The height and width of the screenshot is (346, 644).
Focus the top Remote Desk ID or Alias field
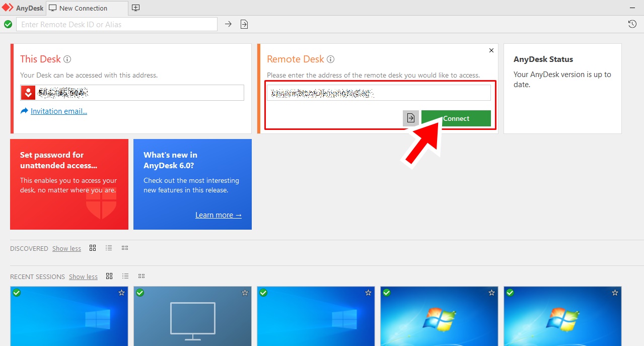tap(117, 24)
